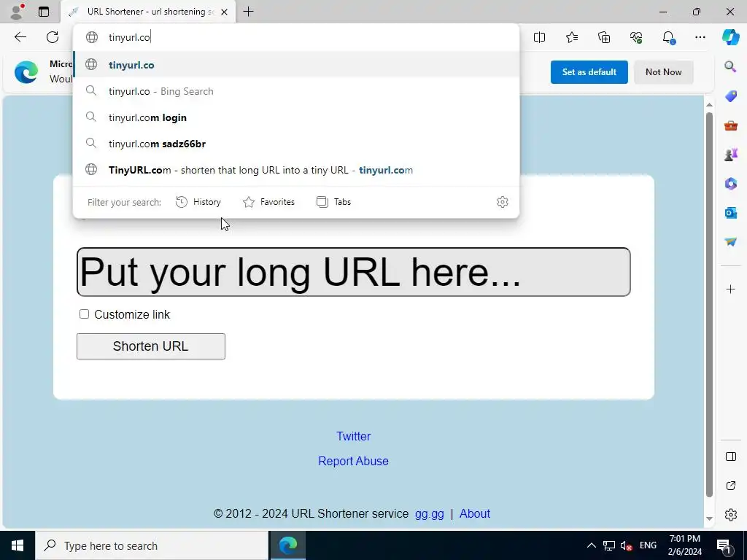Screen dimensions: 747x560
Task: Click the Put your long URL here field
Action: tap(354, 272)
